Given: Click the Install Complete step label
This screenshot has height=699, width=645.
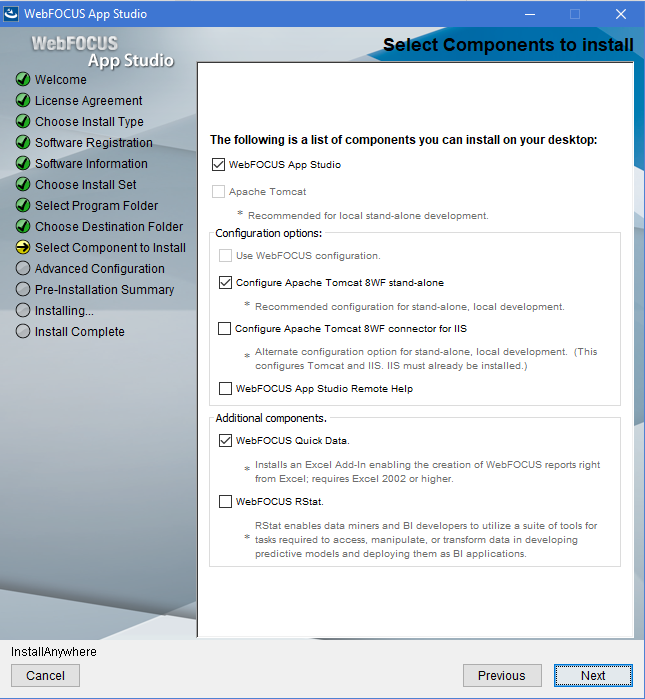Looking at the screenshot, I should pyautogui.click(x=80, y=332).
